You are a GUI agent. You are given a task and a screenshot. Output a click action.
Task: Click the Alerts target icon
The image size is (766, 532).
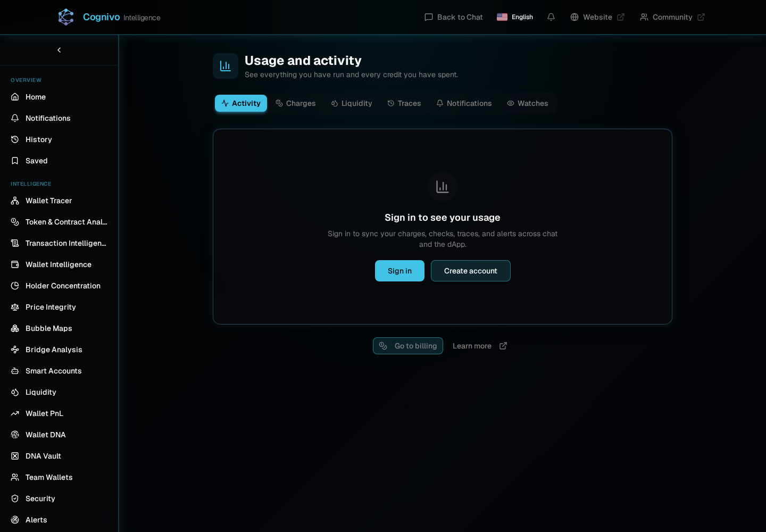point(15,520)
